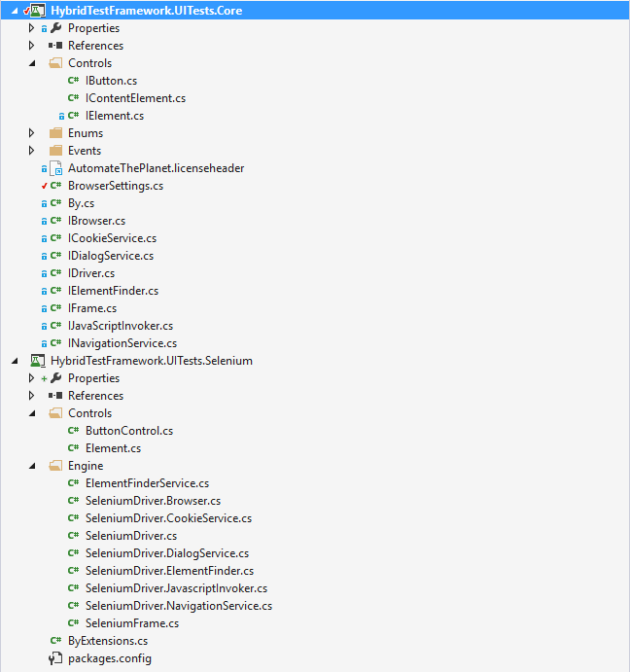Screen dimensions: 630x672
Task: Expand Properties under the Selenium project
Action: (31, 378)
